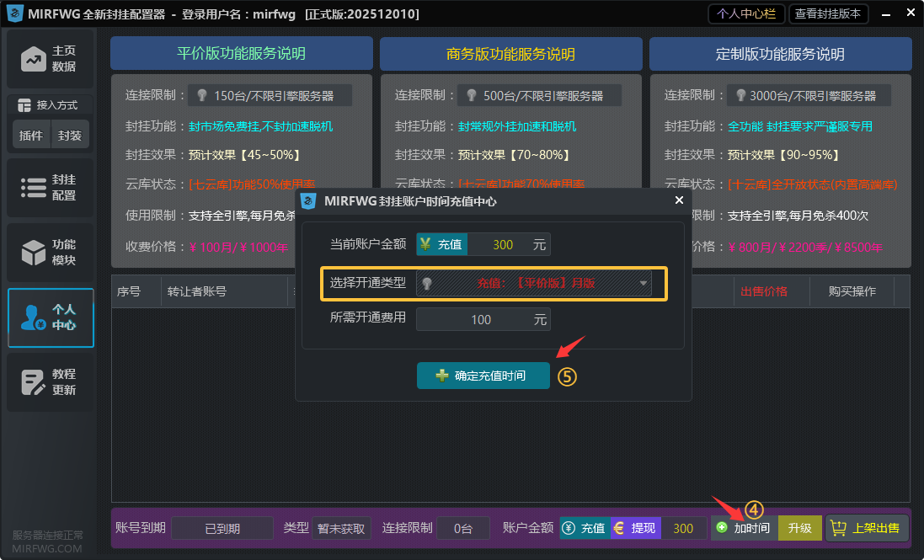Open the 主页数据 panel from sidebar

[x=51, y=60]
